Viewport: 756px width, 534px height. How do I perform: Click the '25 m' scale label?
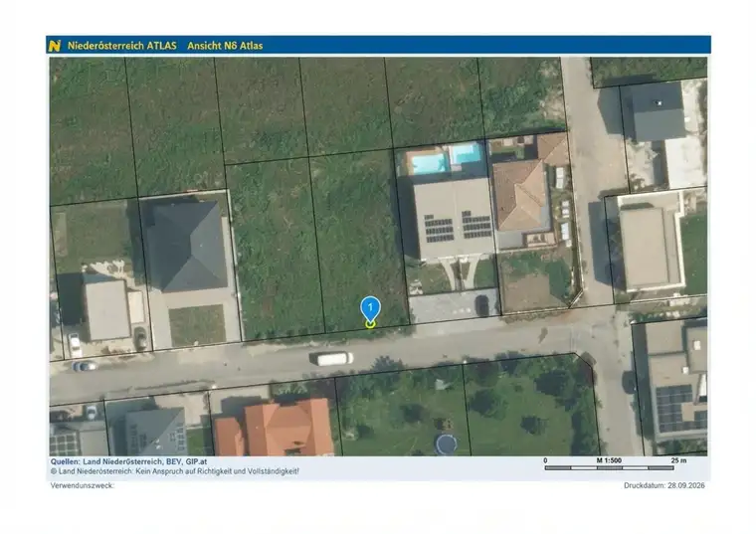678,460
